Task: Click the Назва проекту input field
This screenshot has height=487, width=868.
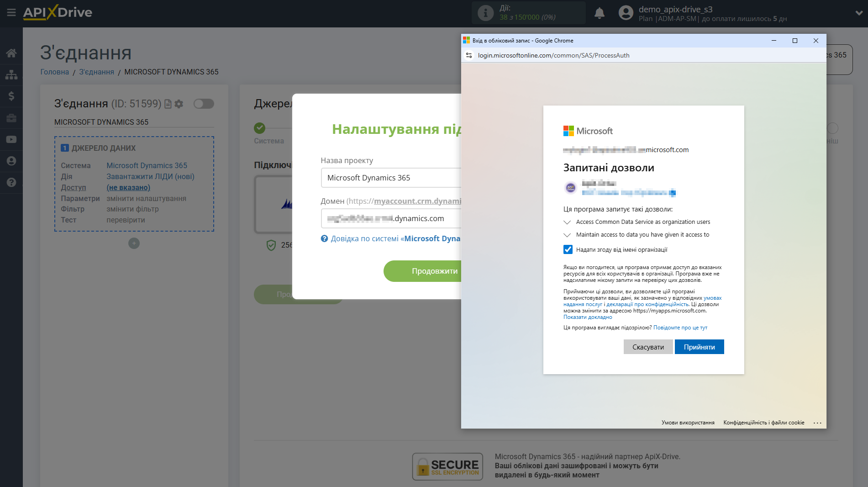Action: (x=391, y=178)
